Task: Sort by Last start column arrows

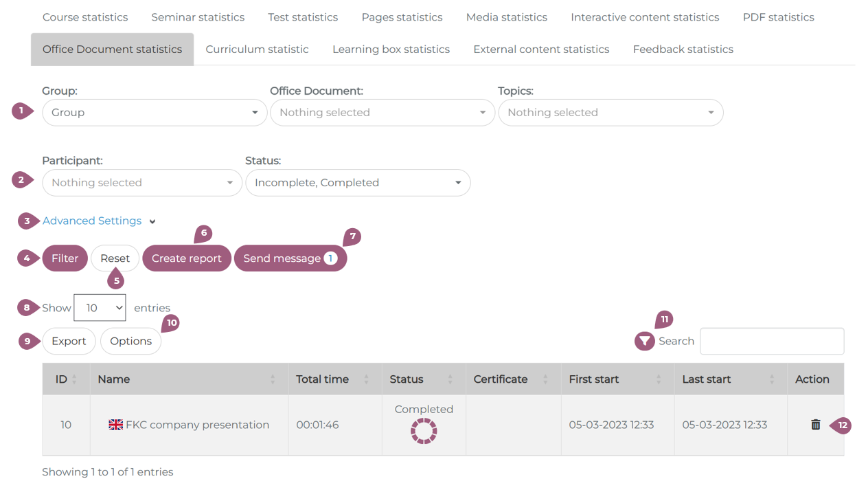Action: tap(772, 379)
